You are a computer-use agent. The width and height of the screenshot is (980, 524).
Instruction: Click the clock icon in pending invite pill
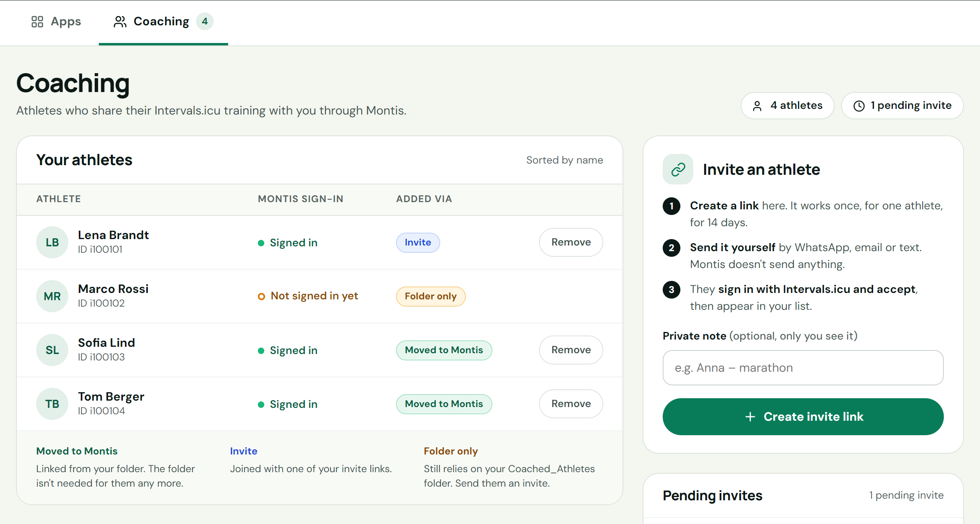click(859, 106)
